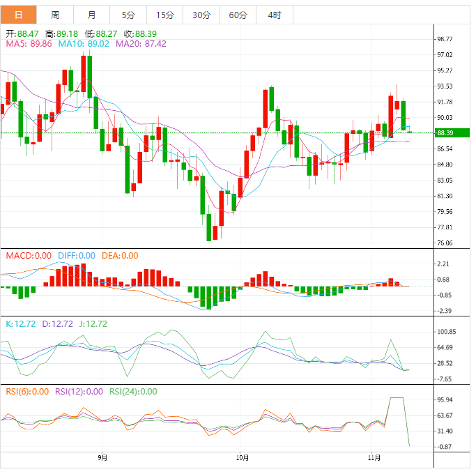
Task: Open the 5分 timeframe tab
Action: pyautogui.click(x=128, y=15)
